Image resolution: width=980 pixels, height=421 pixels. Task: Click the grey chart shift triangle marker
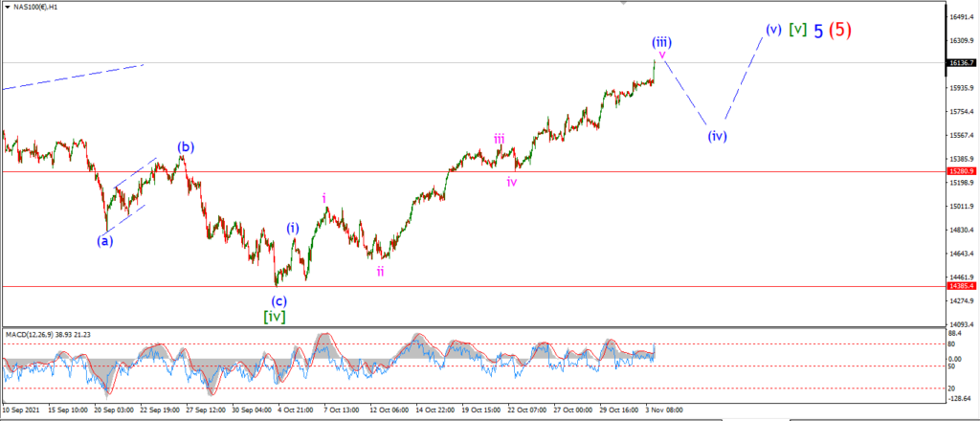pyautogui.click(x=623, y=3)
